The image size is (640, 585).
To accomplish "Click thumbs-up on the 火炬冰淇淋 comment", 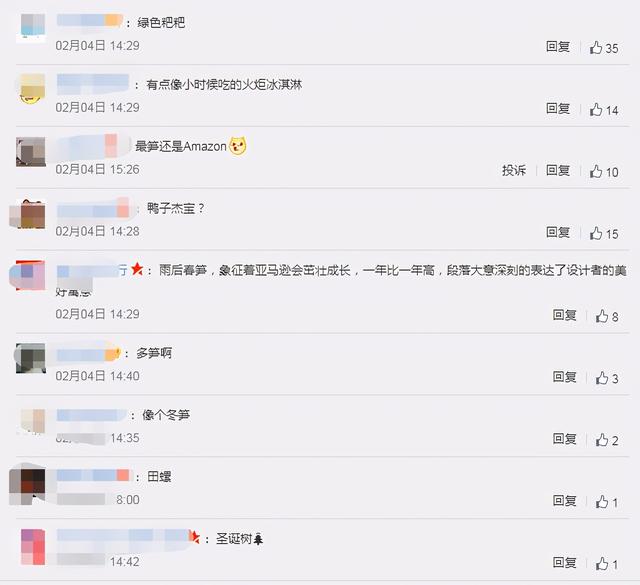I will [x=604, y=110].
